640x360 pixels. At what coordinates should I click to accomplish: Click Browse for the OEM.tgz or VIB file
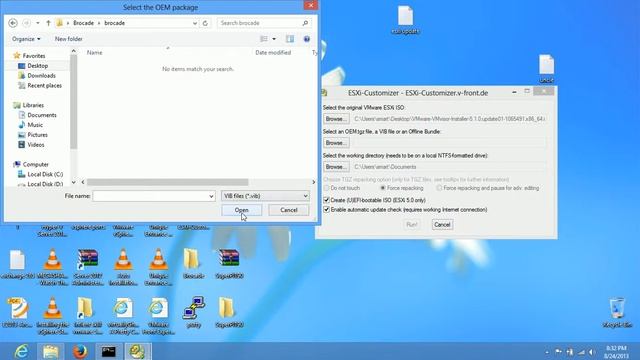click(336, 143)
